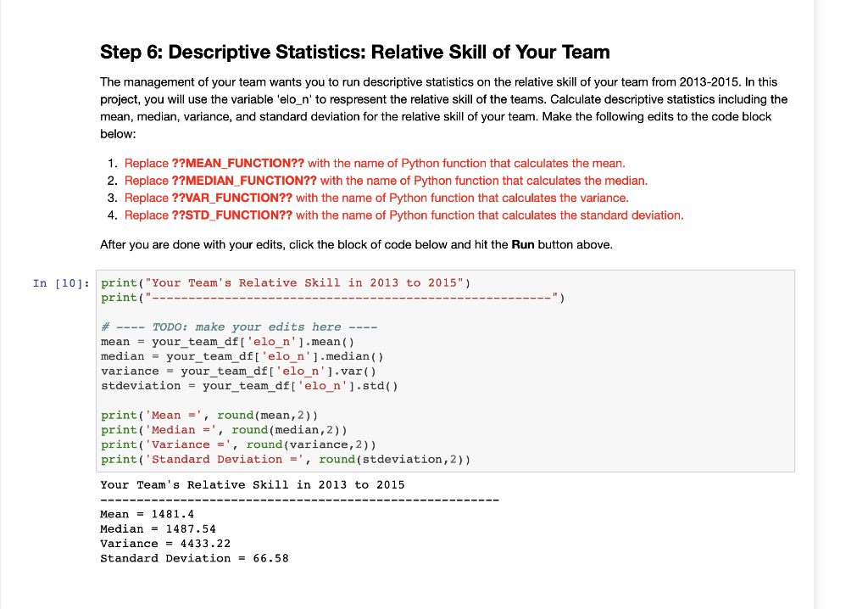This screenshot has height=609, width=868.
Task: Click the Standard Deviation = 66.58 output
Action: pos(194,559)
